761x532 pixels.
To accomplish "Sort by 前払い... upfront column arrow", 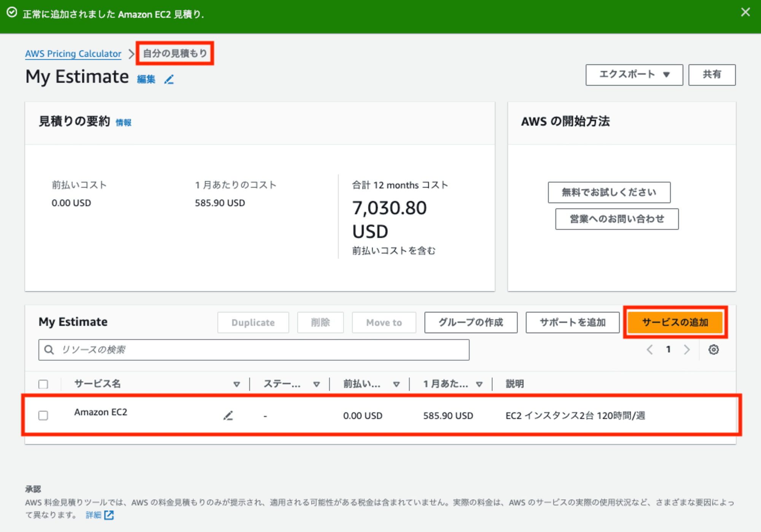I will (x=396, y=384).
